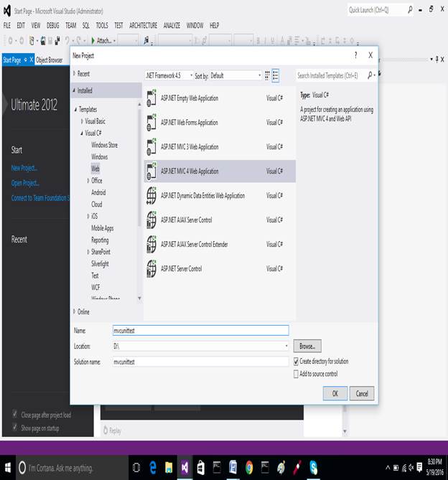The height and width of the screenshot is (480, 448).
Task: Select WCF in the template tree
Action: pyautogui.click(x=95, y=288)
